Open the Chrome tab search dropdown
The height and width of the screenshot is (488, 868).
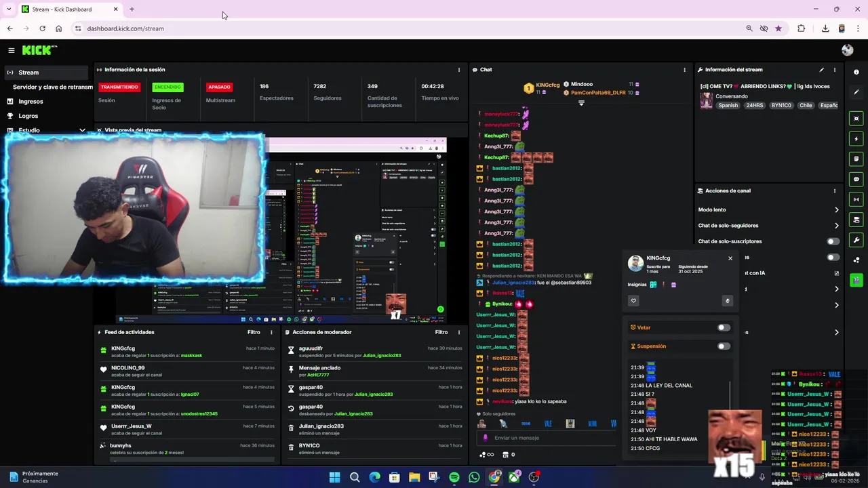(9, 9)
